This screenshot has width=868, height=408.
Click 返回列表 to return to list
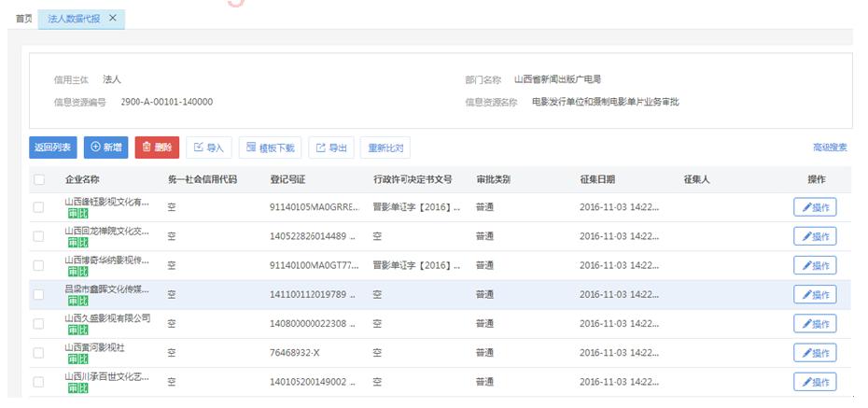52,148
